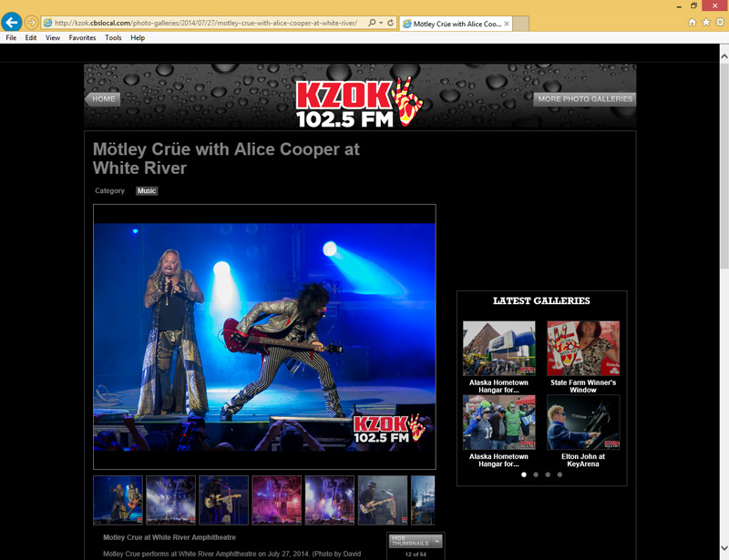Image resolution: width=729 pixels, height=560 pixels.
Task: Go back with the browser Back arrow
Action: tap(12, 22)
